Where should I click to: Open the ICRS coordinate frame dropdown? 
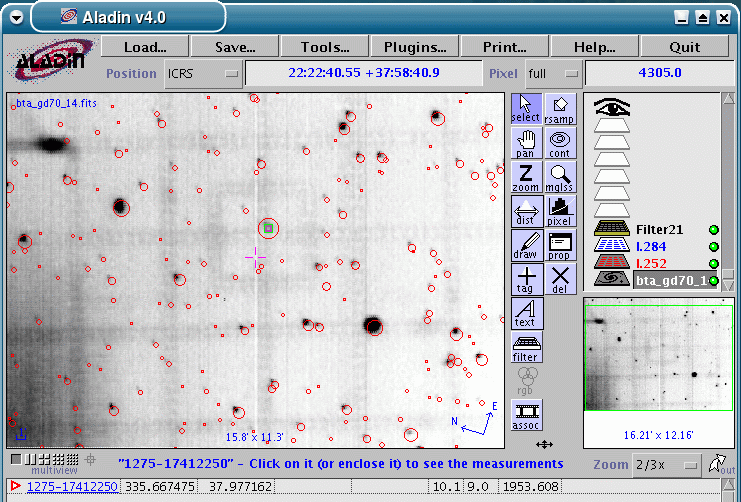pos(204,74)
